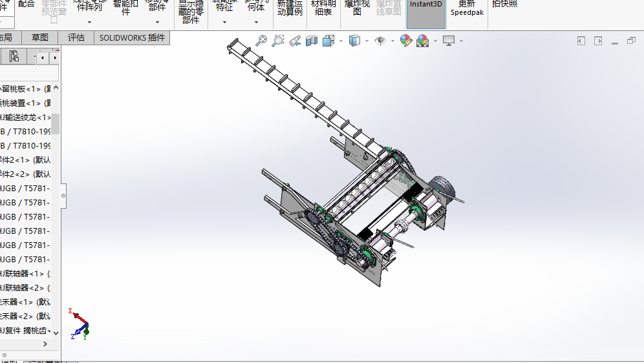
Task: Expand the Hide/Show Items dropdown arrow
Action: 392,41
